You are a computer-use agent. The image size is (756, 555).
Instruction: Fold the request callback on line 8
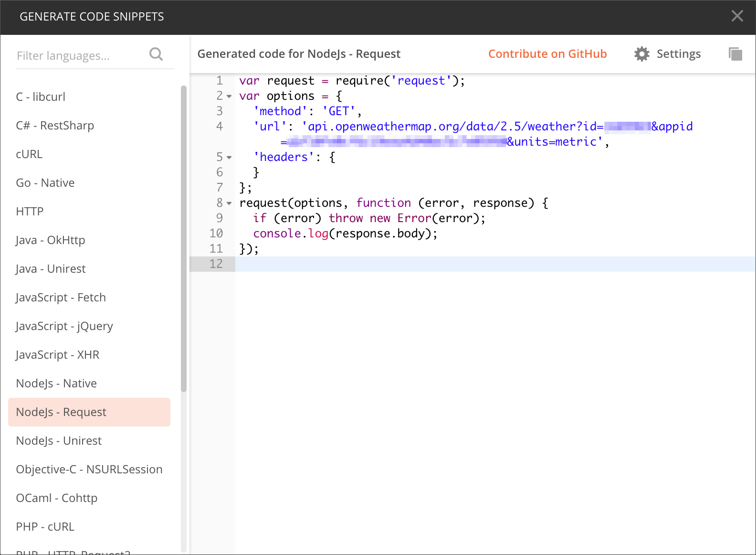tap(229, 203)
